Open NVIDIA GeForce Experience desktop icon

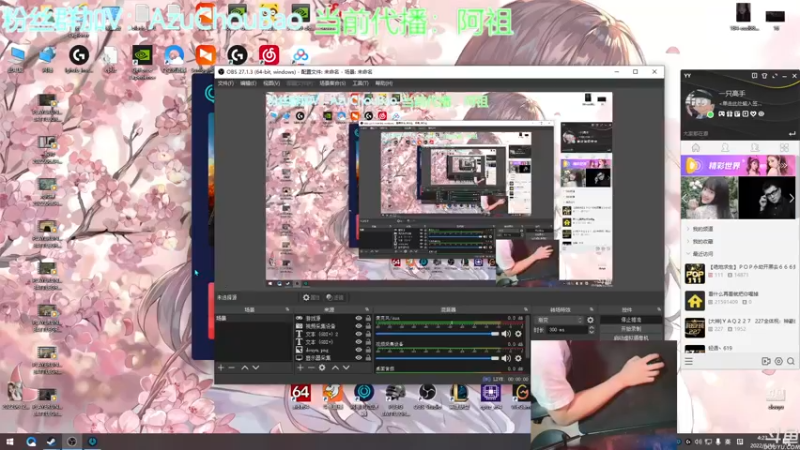point(142,59)
